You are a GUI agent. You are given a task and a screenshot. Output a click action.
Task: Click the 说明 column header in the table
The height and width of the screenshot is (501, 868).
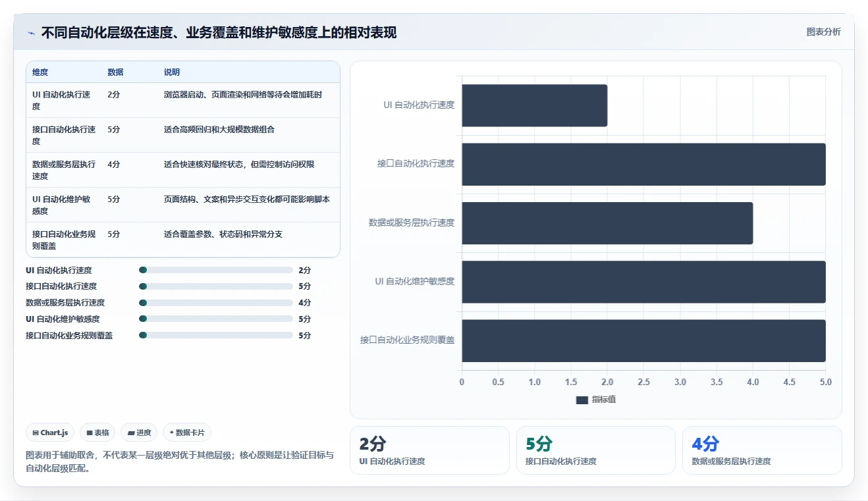click(172, 72)
